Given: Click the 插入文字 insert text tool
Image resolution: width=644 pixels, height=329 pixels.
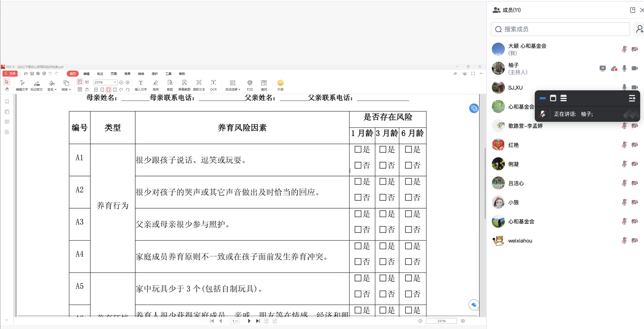Looking at the screenshot, I should tap(140, 85).
